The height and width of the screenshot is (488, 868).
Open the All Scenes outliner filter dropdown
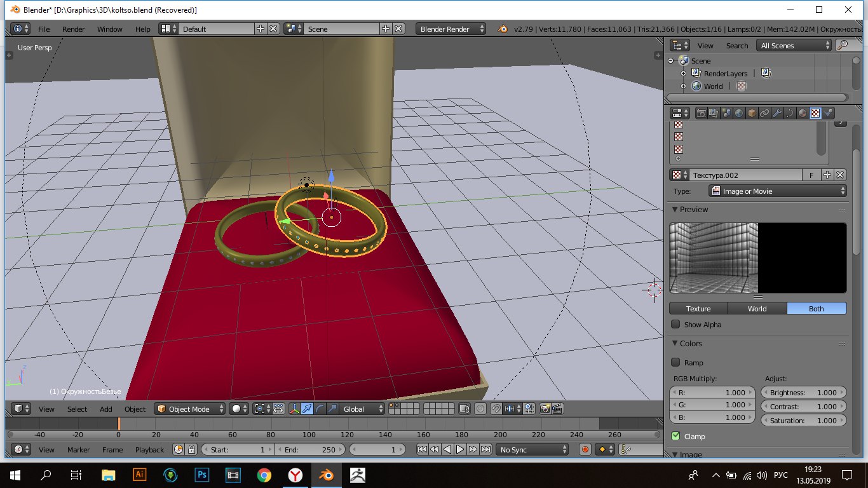click(x=794, y=45)
